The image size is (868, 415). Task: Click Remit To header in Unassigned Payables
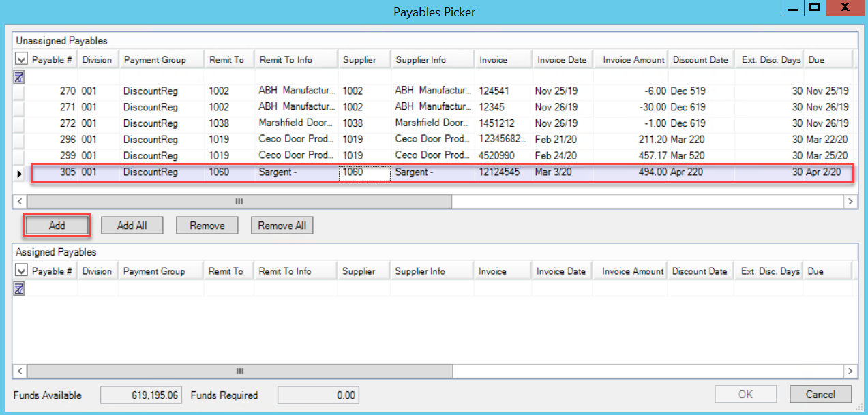click(x=230, y=59)
